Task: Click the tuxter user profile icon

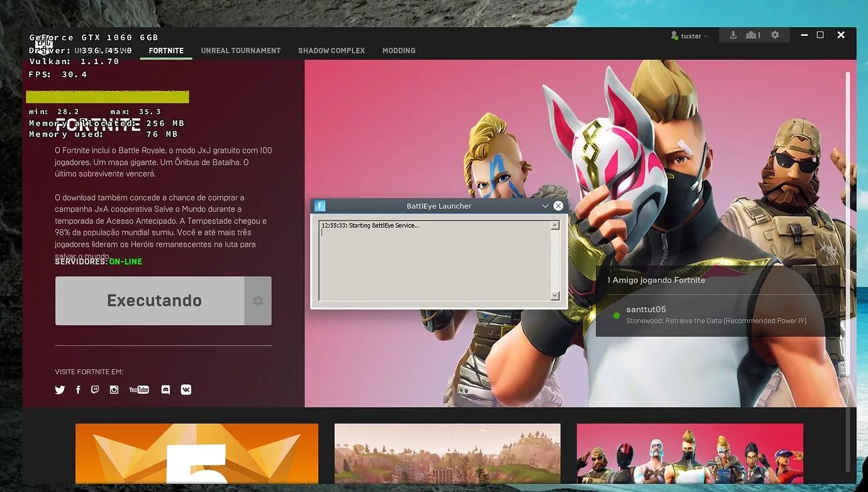Action: (674, 36)
